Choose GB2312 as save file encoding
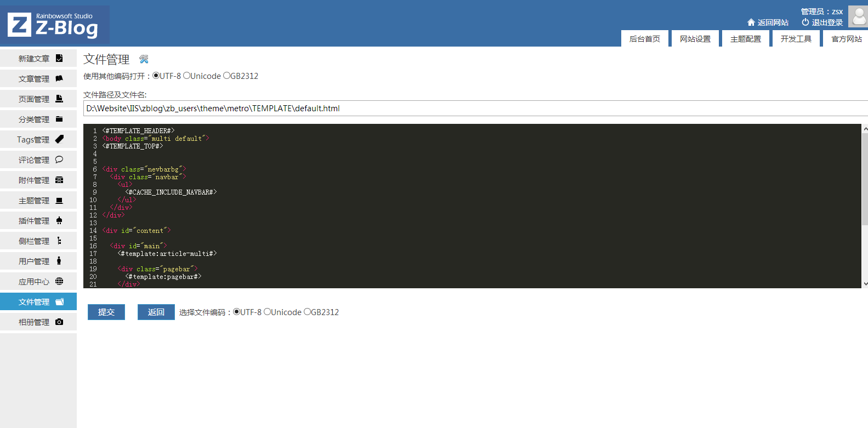This screenshot has width=868, height=428. [307, 312]
